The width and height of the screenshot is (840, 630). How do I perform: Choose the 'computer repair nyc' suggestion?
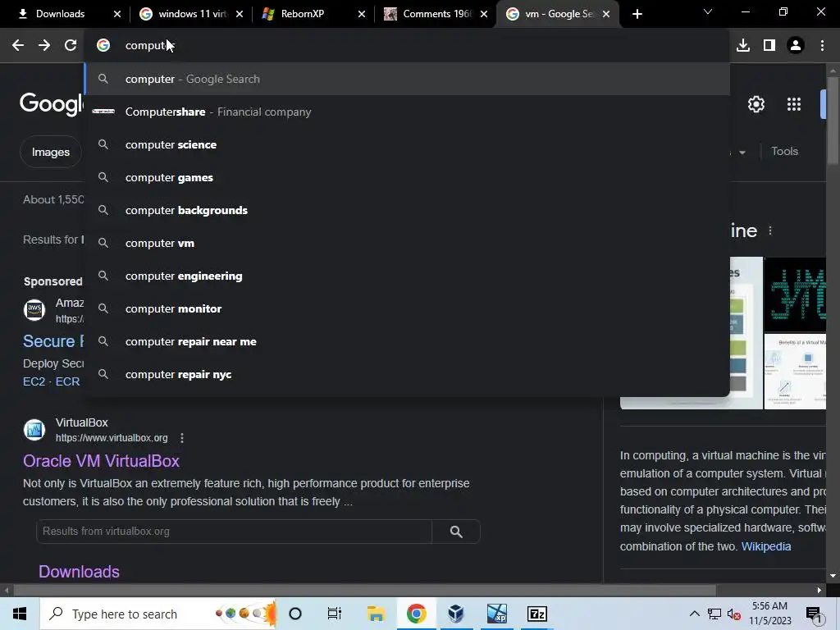coord(407,374)
